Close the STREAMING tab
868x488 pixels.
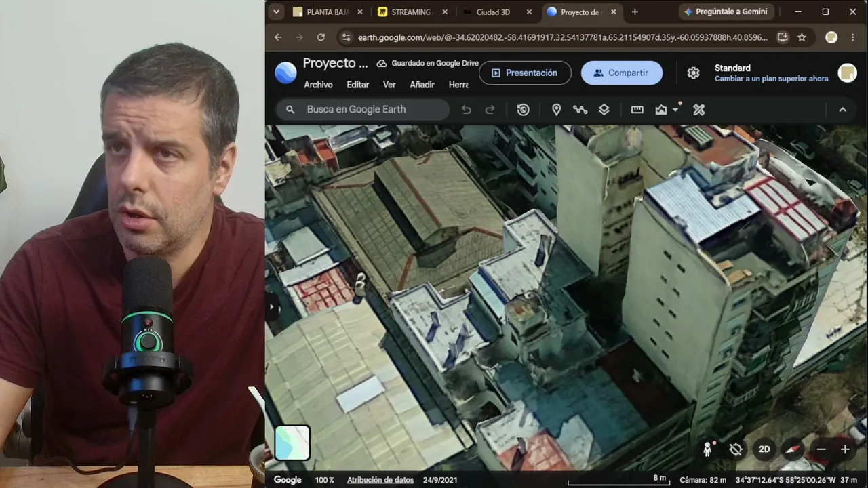point(445,12)
